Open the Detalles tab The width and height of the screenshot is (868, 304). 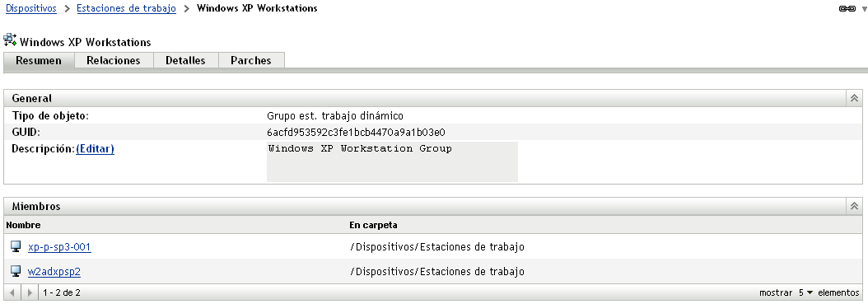coord(185,60)
